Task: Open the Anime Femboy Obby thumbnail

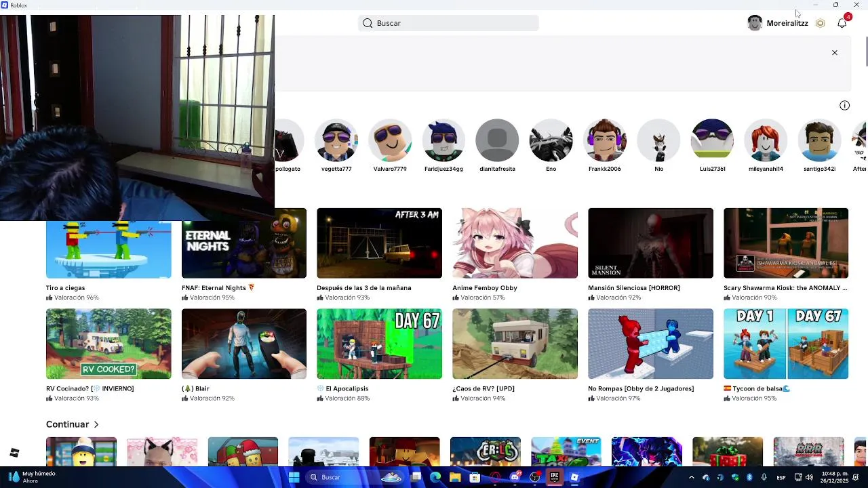Action: tap(515, 243)
